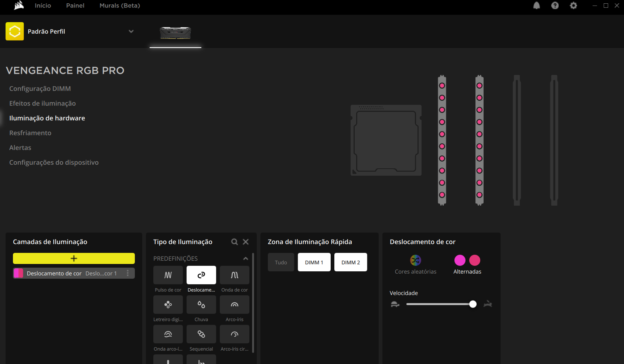Toggle the DIMM 1 zone
624x364 pixels.
click(314, 262)
